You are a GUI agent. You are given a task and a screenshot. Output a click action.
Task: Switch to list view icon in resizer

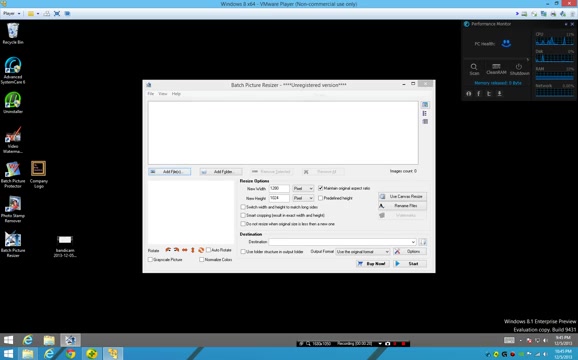(425, 113)
